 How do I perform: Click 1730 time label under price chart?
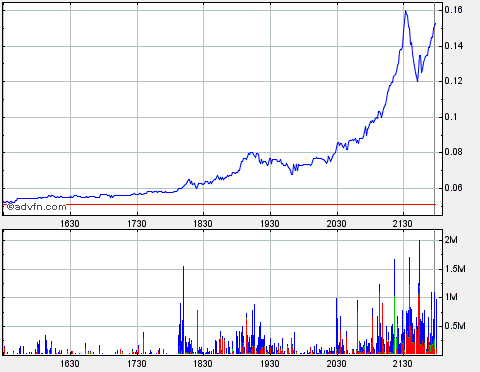[137, 224]
